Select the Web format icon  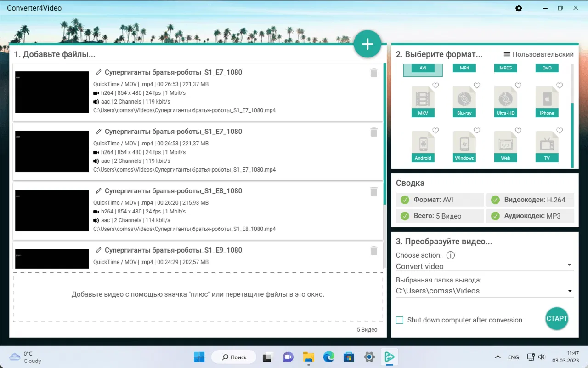coord(506,146)
